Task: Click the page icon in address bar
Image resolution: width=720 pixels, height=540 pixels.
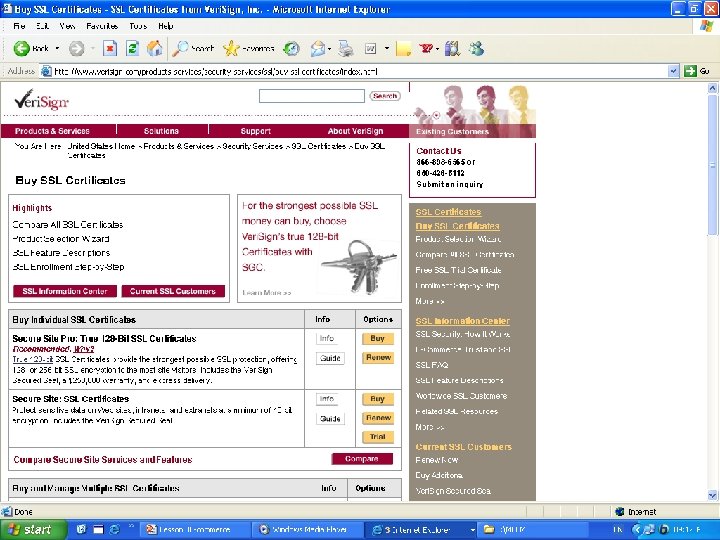Action: (46, 71)
